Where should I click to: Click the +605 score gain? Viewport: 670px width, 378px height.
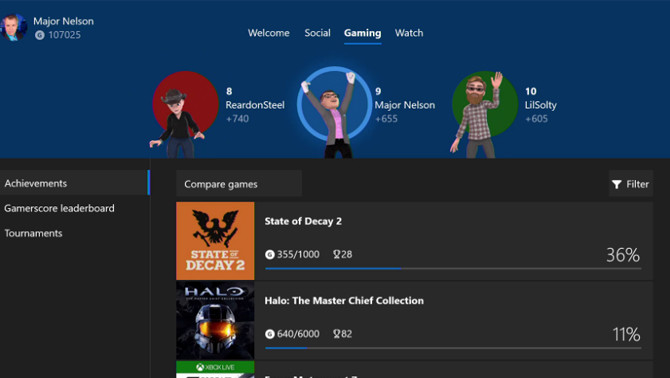coord(536,119)
